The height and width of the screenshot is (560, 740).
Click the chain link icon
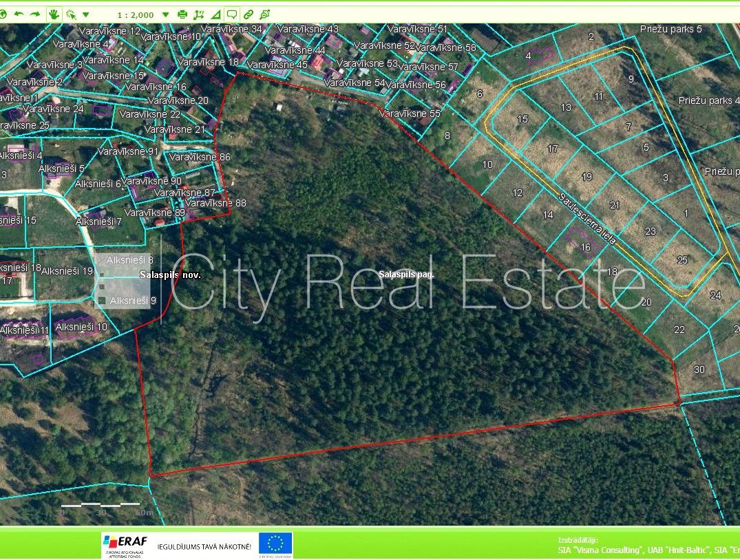coord(249,14)
